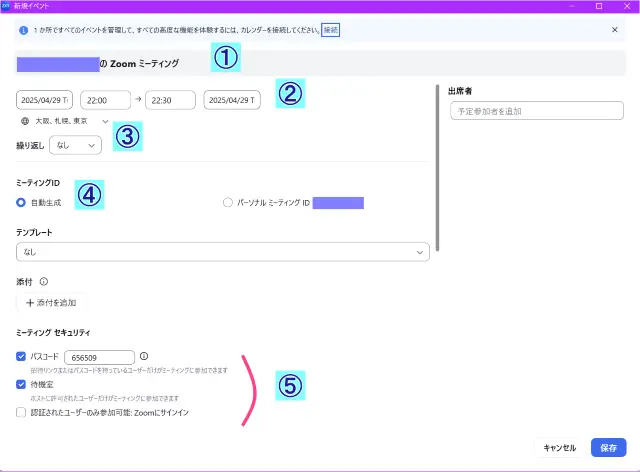Select 自動生成 meeting ID option
The image size is (640, 472).
coord(21,203)
